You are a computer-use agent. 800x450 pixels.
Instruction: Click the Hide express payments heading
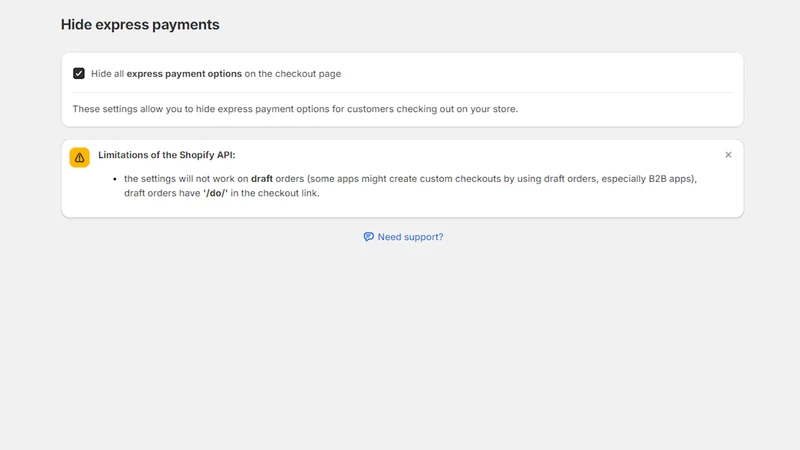[140, 24]
